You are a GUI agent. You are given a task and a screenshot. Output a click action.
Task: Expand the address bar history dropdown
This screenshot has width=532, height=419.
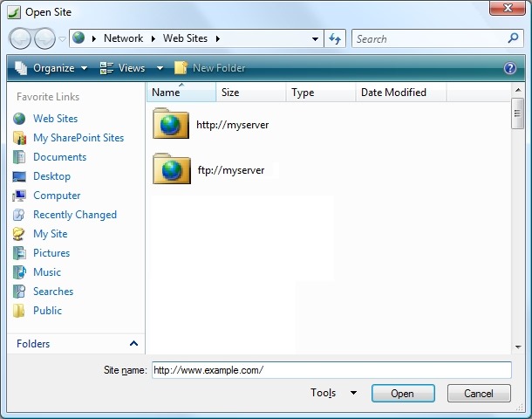click(316, 39)
